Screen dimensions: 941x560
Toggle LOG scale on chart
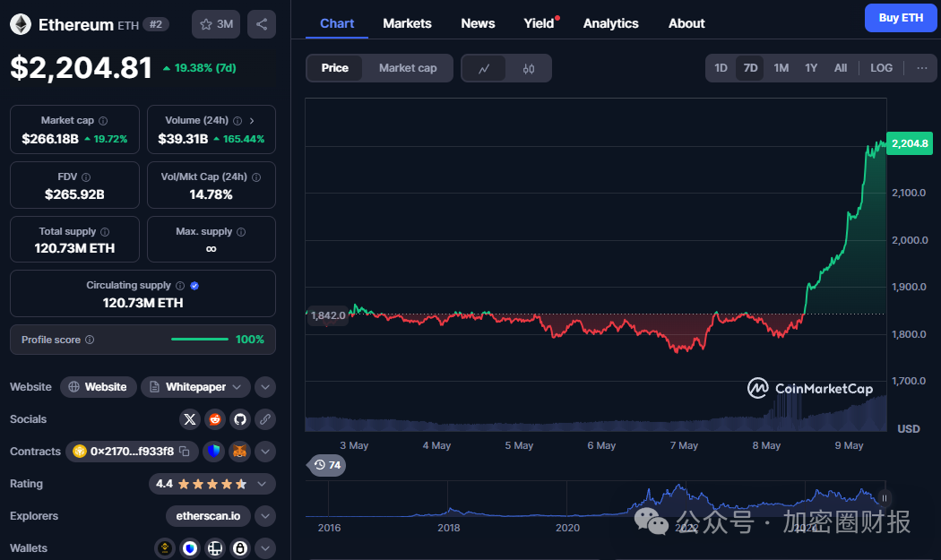pos(881,68)
